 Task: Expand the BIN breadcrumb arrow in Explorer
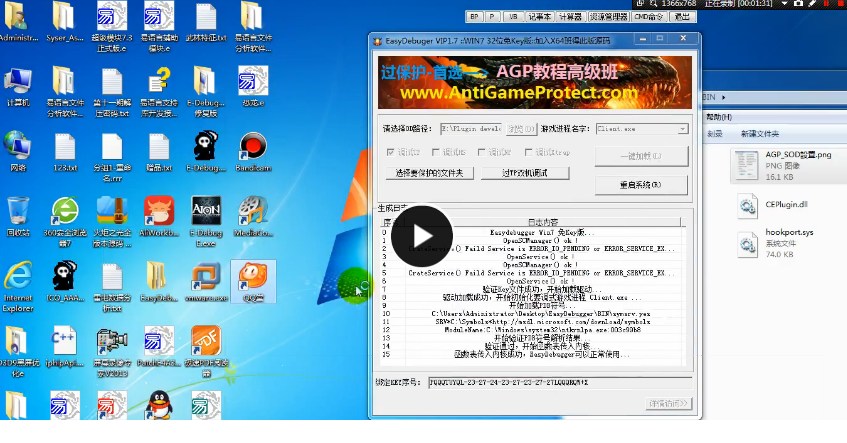[x=723, y=97]
